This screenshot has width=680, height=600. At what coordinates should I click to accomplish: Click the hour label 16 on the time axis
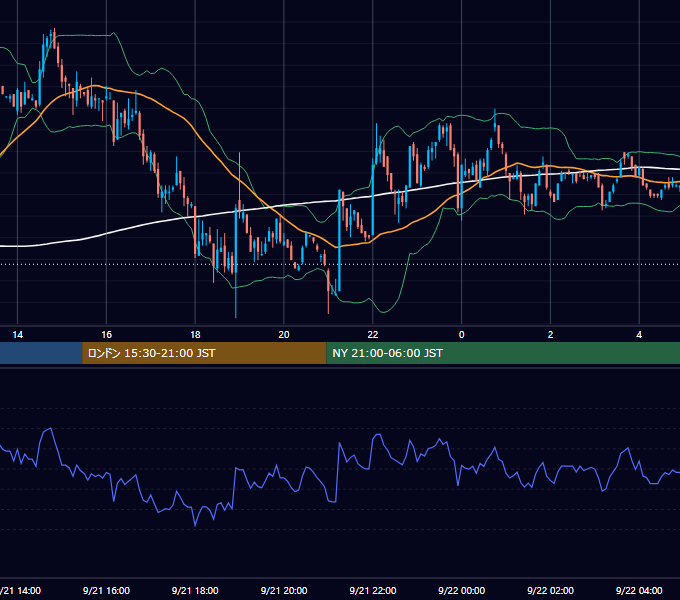[106, 335]
